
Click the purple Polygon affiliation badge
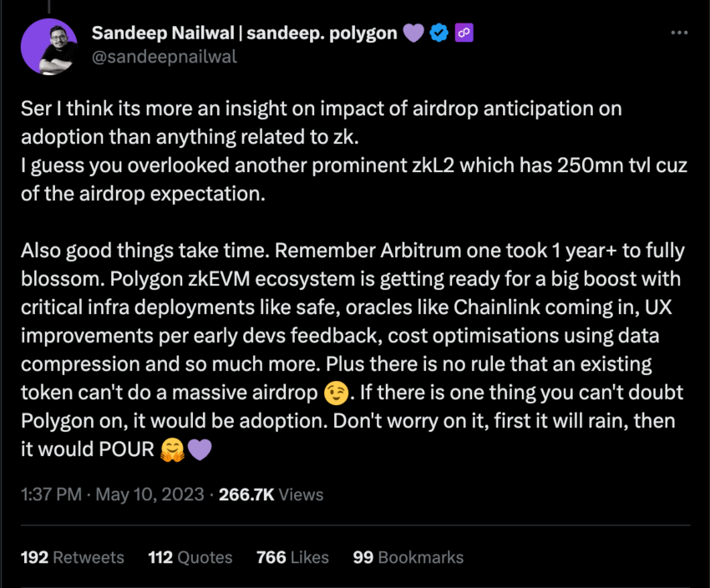click(x=464, y=33)
